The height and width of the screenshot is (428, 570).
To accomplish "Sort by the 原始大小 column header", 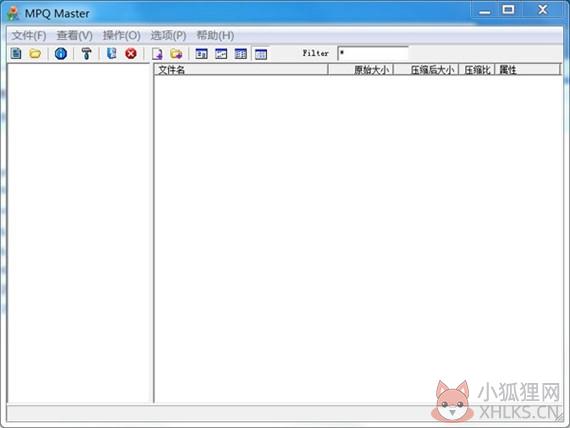I will click(x=361, y=70).
